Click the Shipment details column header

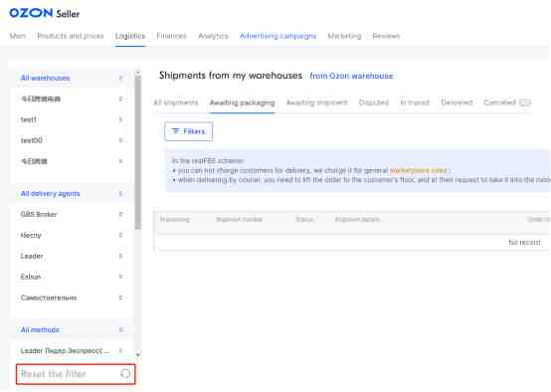(357, 219)
